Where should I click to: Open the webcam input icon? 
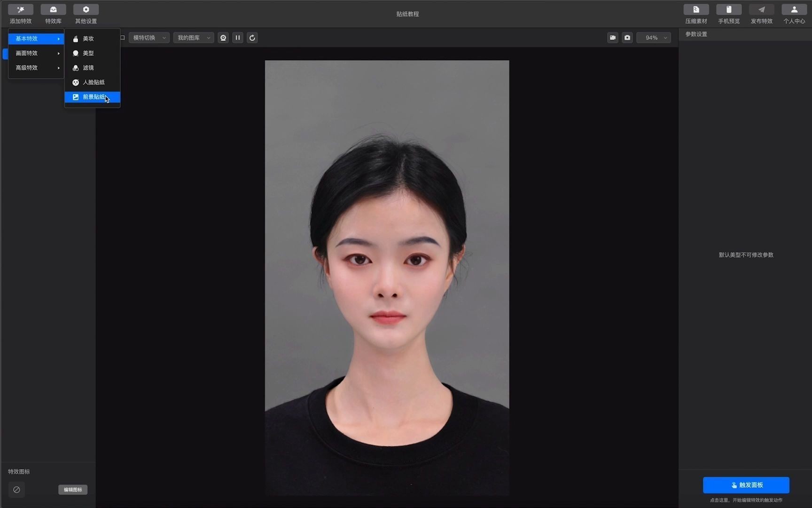[223, 38]
